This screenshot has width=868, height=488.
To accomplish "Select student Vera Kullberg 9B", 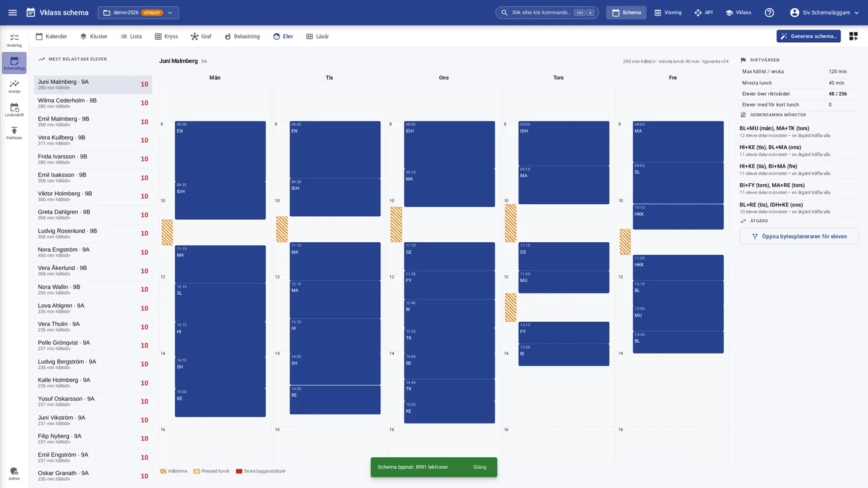I will 93,140.
